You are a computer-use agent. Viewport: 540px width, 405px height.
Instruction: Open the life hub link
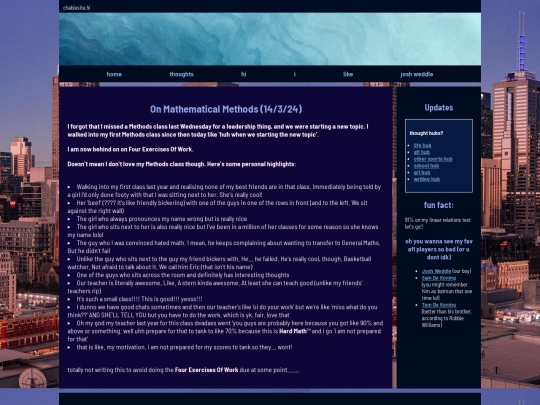click(422, 145)
